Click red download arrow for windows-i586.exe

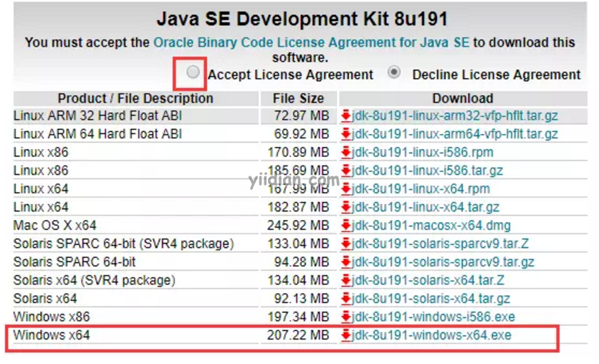346,317
